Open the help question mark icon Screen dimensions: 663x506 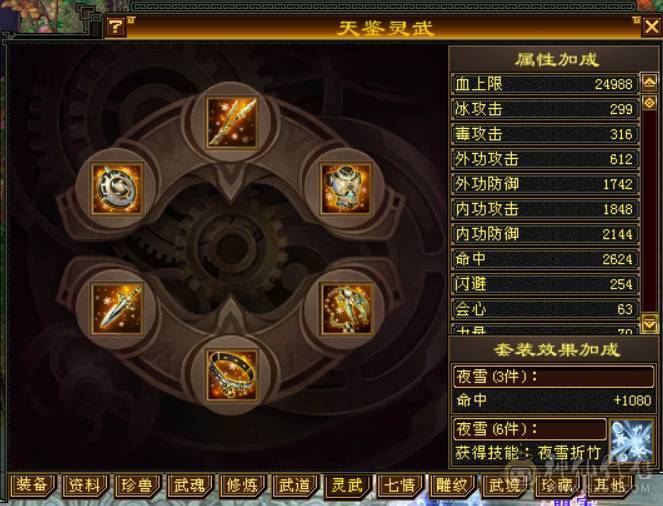(x=115, y=27)
